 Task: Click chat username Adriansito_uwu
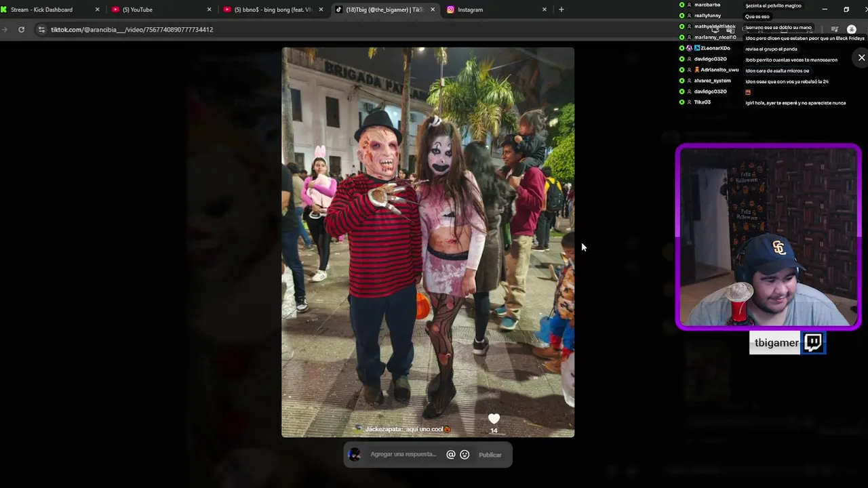pos(719,70)
